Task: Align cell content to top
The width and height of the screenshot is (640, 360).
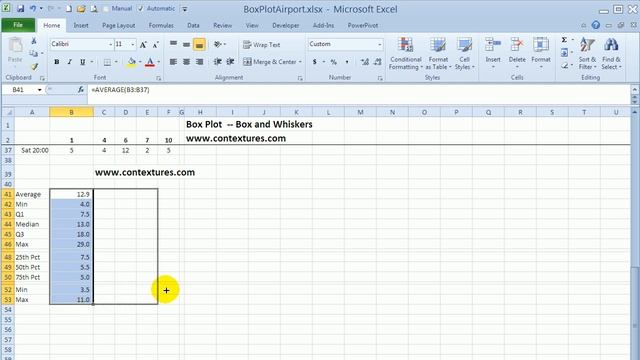Action: pos(173,44)
